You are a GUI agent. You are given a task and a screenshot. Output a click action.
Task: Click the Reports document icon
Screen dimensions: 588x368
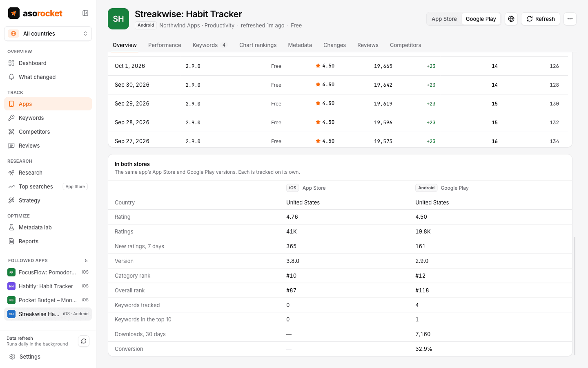[x=11, y=241]
